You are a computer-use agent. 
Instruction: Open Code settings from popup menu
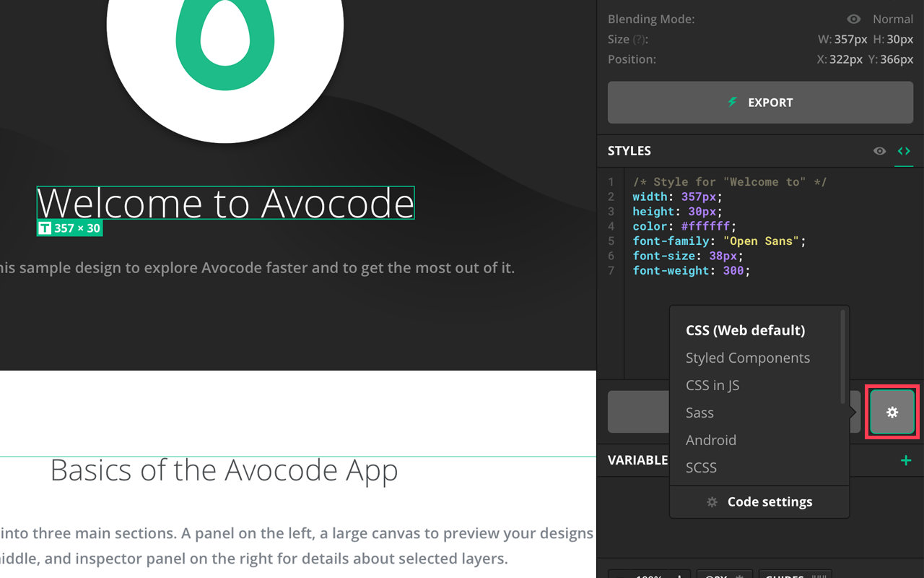(759, 502)
